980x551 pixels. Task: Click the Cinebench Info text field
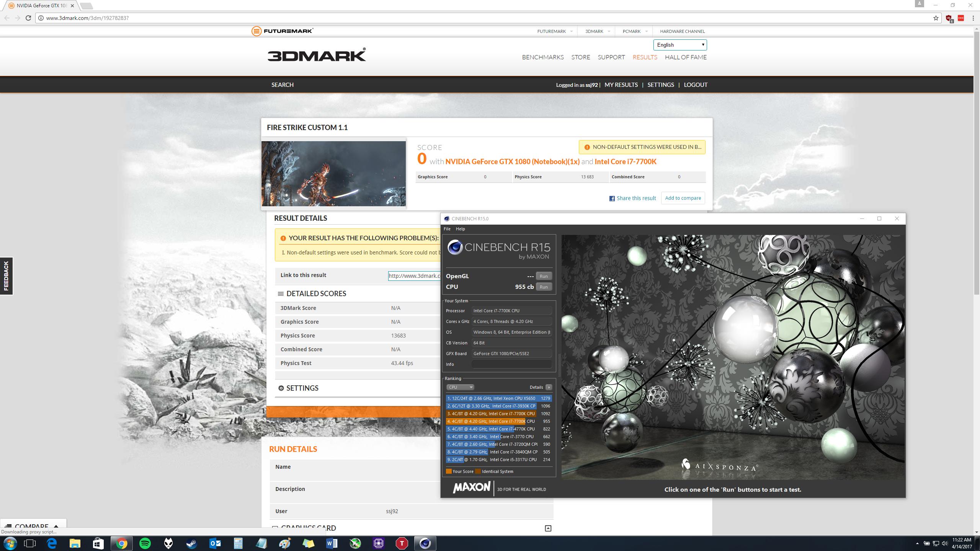(511, 364)
